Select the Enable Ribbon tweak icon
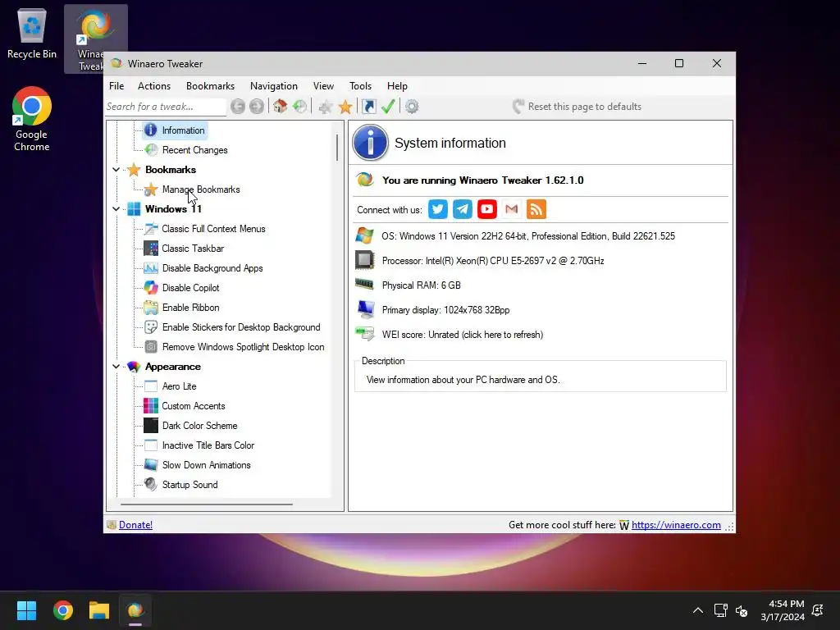Screen dimensions: 840x630 [151, 308]
